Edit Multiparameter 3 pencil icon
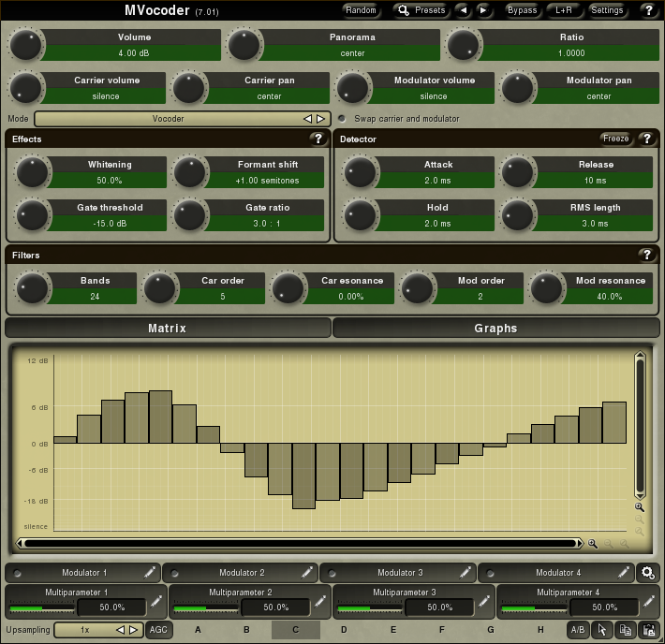This screenshot has height=644, width=665. click(x=484, y=602)
